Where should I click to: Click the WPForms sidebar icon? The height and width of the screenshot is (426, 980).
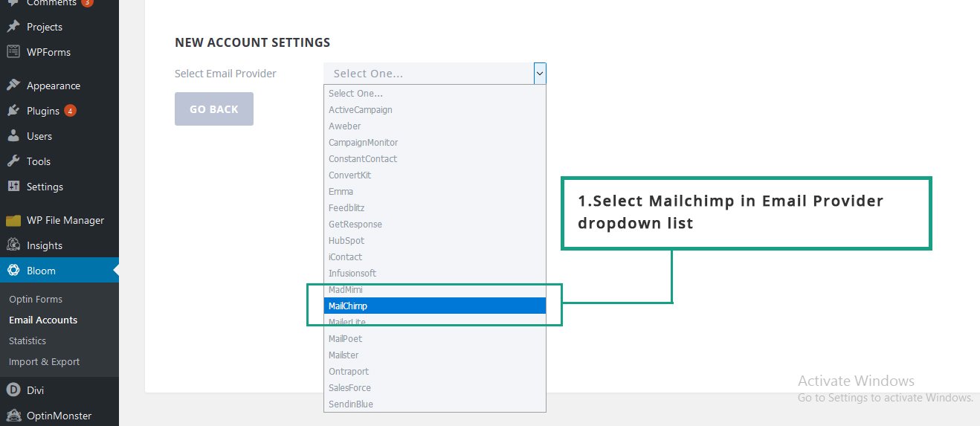(13, 52)
